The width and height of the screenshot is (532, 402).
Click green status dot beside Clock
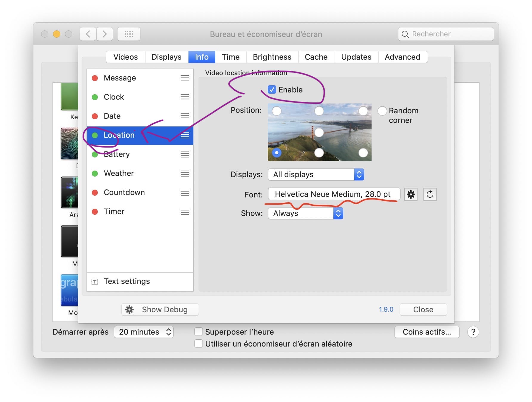point(95,97)
